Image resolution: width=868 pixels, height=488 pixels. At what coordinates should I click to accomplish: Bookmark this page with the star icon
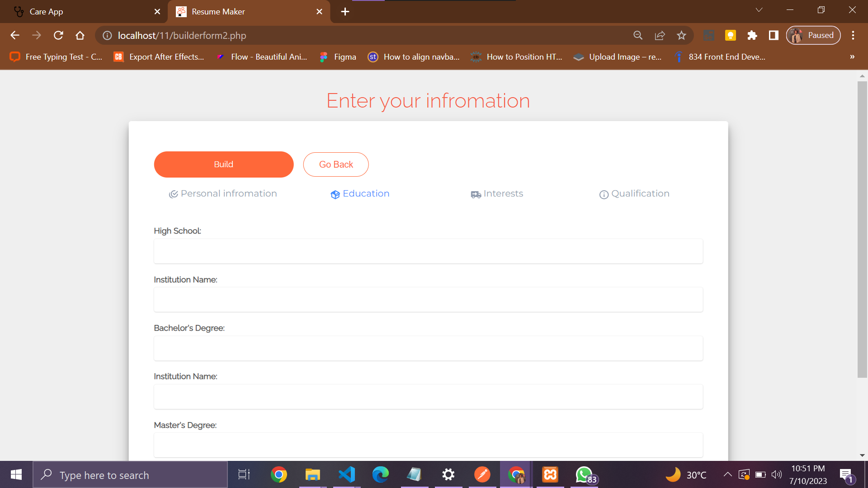tap(681, 35)
